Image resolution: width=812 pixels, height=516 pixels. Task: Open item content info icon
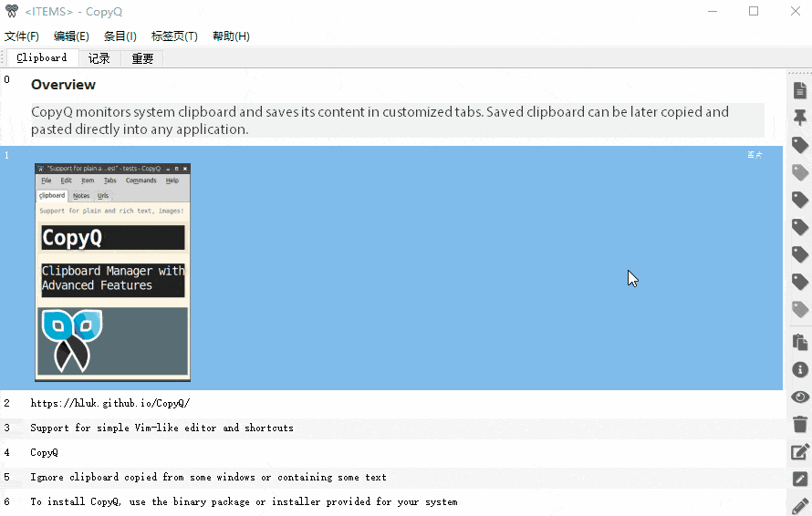(x=800, y=369)
